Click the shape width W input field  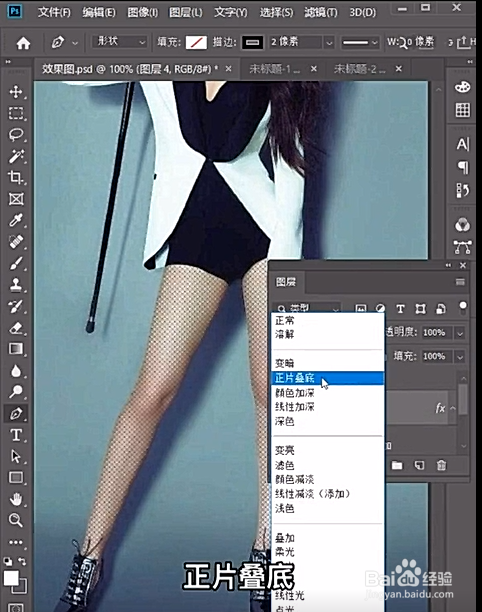click(x=421, y=42)
